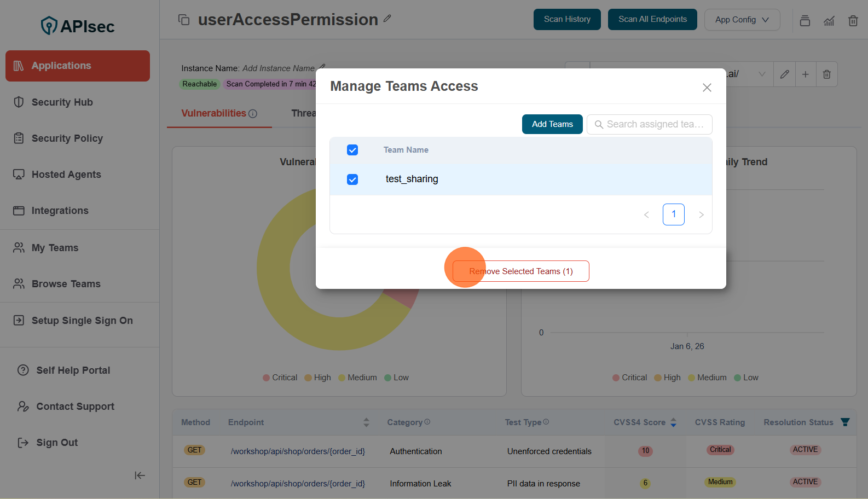Click Remove Selected Teams (1) button
This screenshot has width=868, height=499.
520,271
